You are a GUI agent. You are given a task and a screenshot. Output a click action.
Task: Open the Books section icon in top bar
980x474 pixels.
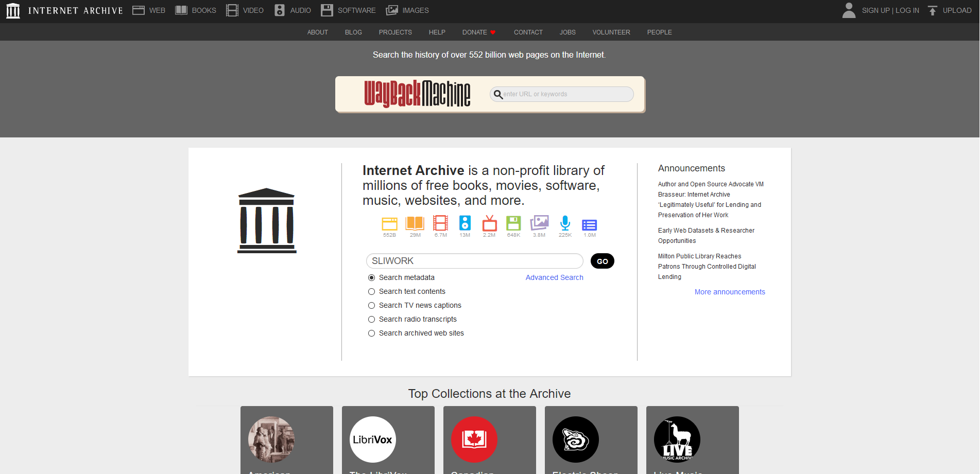(181, 10)
